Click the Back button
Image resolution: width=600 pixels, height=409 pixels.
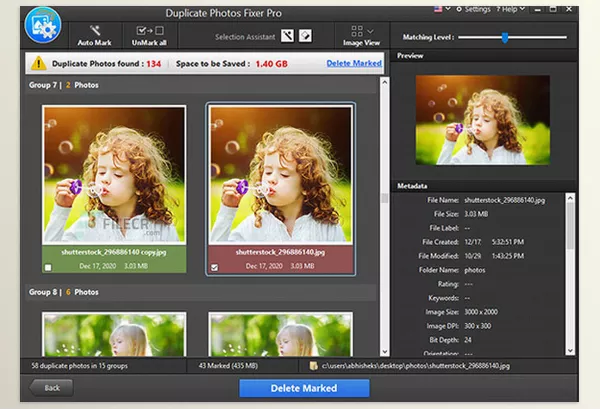[x=52, y=388]
